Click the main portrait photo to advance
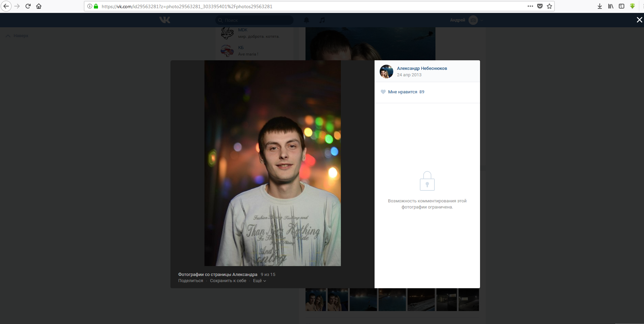 [x=273, y=163]
